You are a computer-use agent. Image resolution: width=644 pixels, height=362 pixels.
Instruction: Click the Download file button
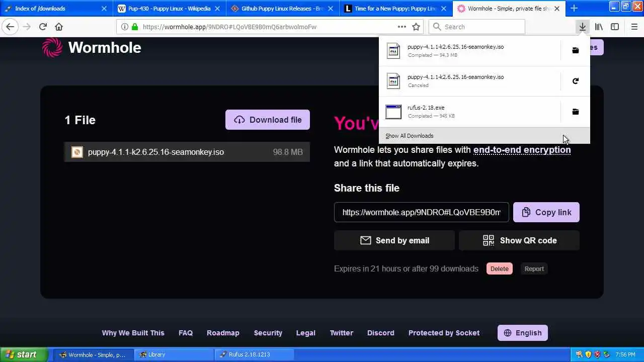268,120
